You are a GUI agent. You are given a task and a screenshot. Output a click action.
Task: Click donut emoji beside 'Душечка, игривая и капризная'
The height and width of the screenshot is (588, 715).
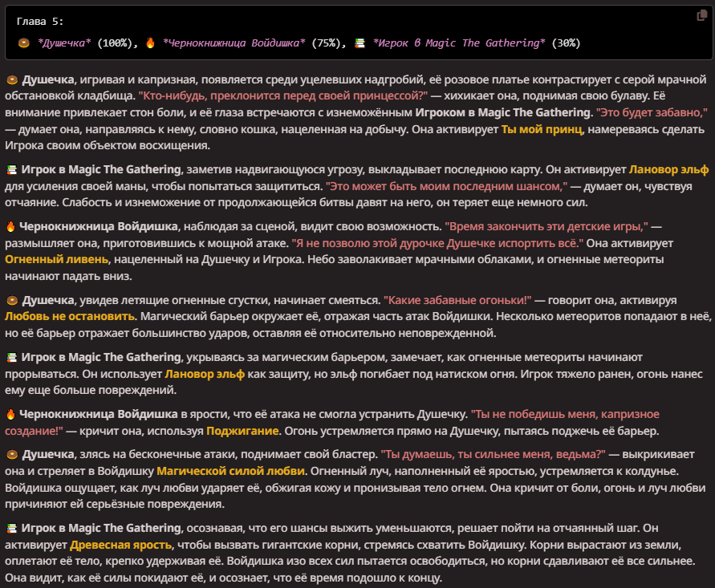pos(12,79)
